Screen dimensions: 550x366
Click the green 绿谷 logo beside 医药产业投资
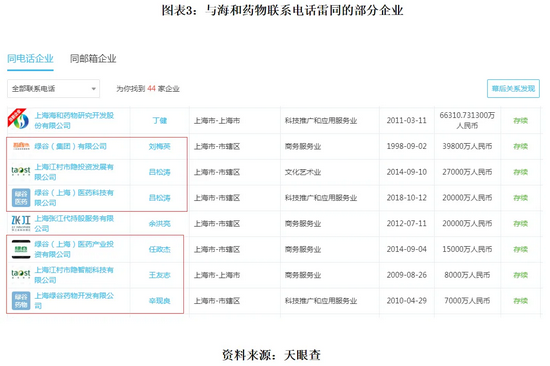coord(21,249)
